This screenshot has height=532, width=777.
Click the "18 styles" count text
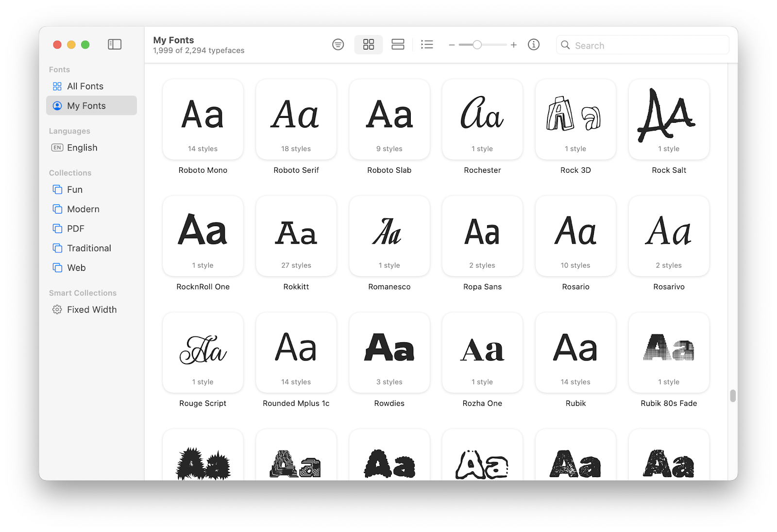(296, 149)
